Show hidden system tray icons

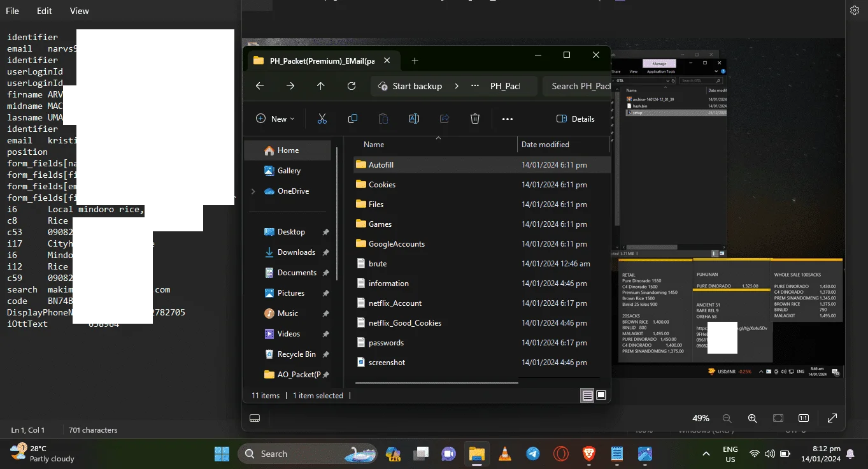coord(706,454)
